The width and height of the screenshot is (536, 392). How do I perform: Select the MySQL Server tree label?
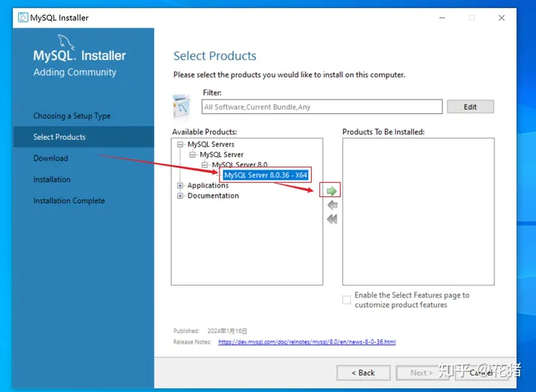[x=222, y=155]
